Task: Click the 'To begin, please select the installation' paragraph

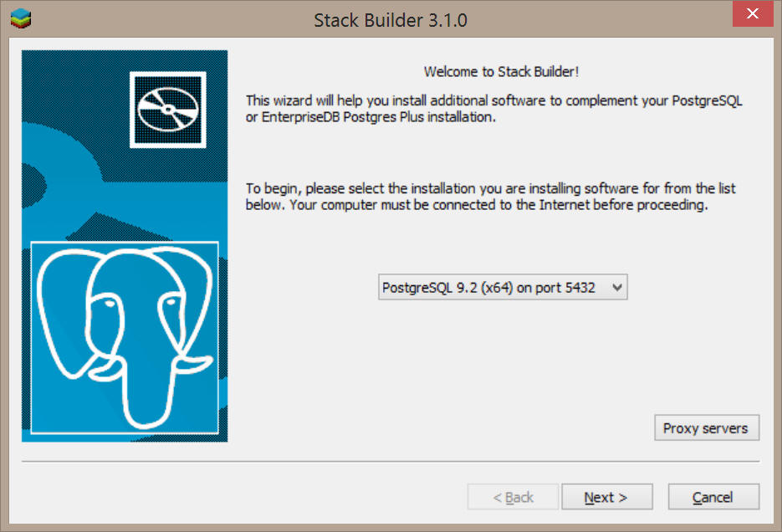Action: (x=490, y=197)
